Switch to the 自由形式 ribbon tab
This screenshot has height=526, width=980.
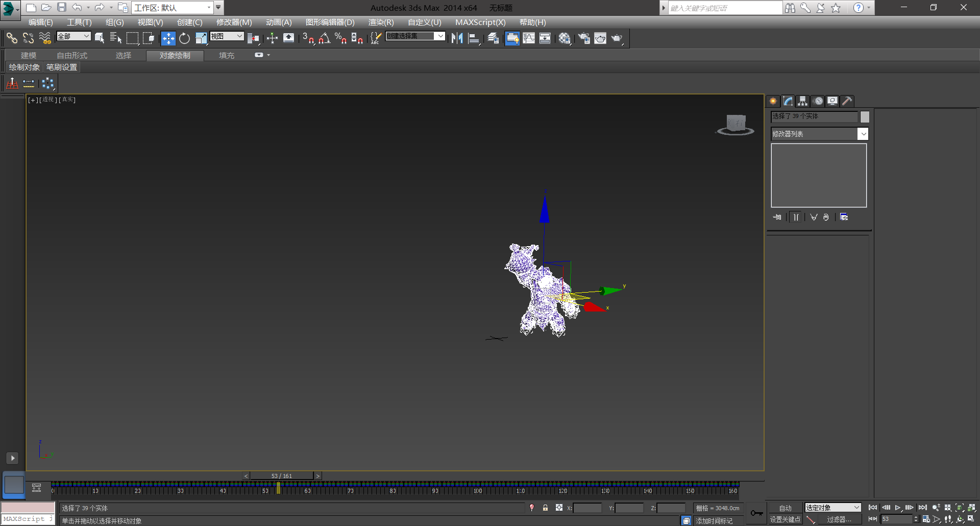click(x=72, y=55)
